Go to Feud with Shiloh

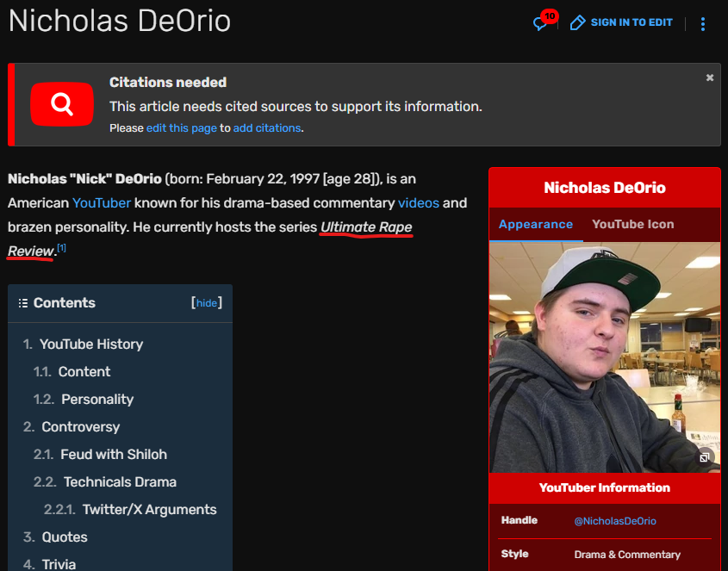coord(113,454)
